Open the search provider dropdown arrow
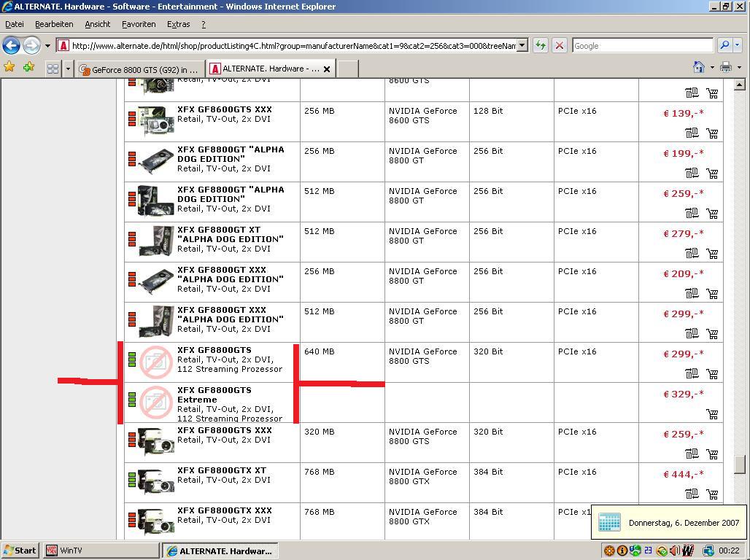The width and height of the screenshot is (750, 560). tap(737, 45)
